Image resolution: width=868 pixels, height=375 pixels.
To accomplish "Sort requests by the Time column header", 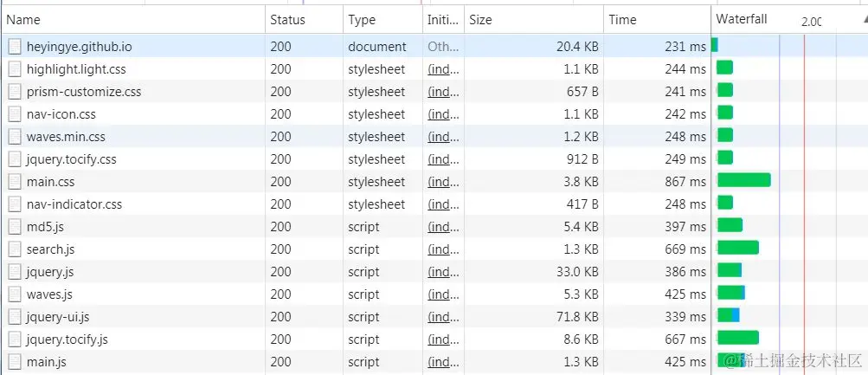I will pos(657,20).
